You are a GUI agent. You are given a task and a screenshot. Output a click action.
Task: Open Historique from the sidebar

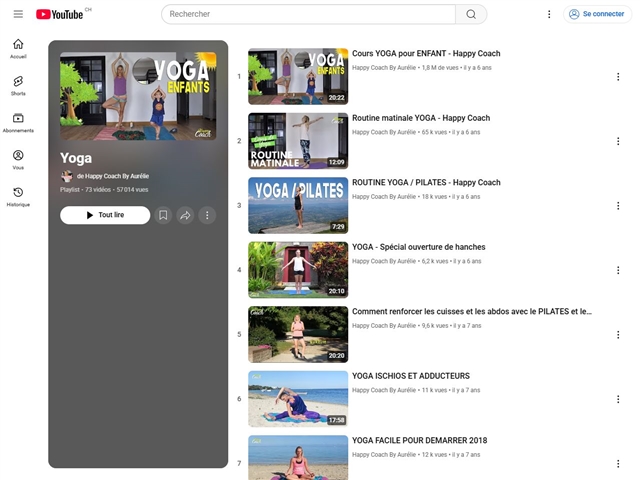[x=18, y=197]
